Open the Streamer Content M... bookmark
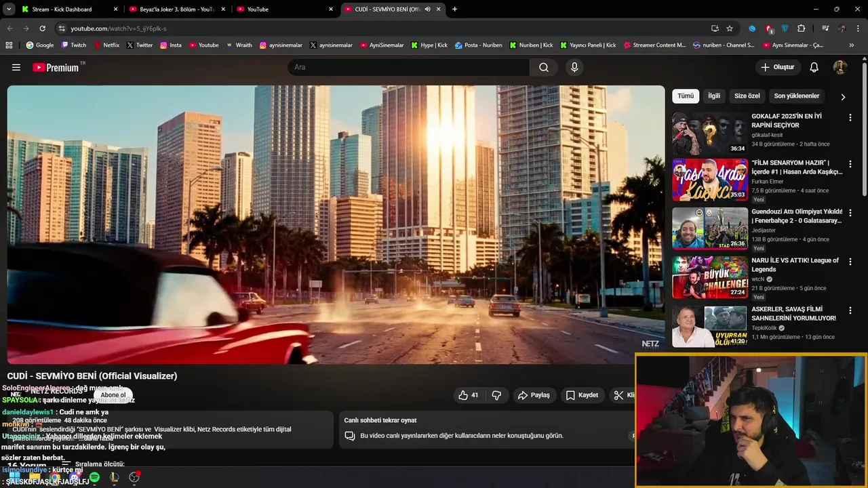Screen dimensions: 868x488 [x=654, y=45]
